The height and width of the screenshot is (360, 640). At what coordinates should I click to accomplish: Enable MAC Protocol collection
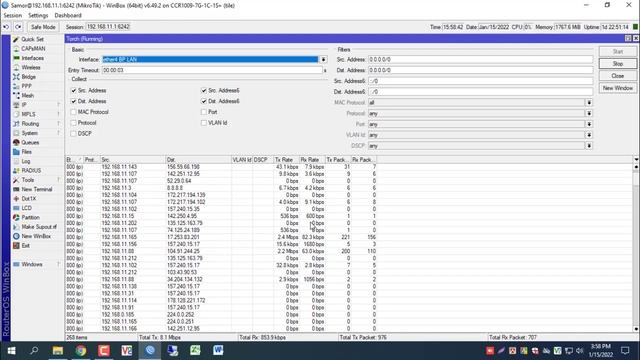click(x=73, y=112)
